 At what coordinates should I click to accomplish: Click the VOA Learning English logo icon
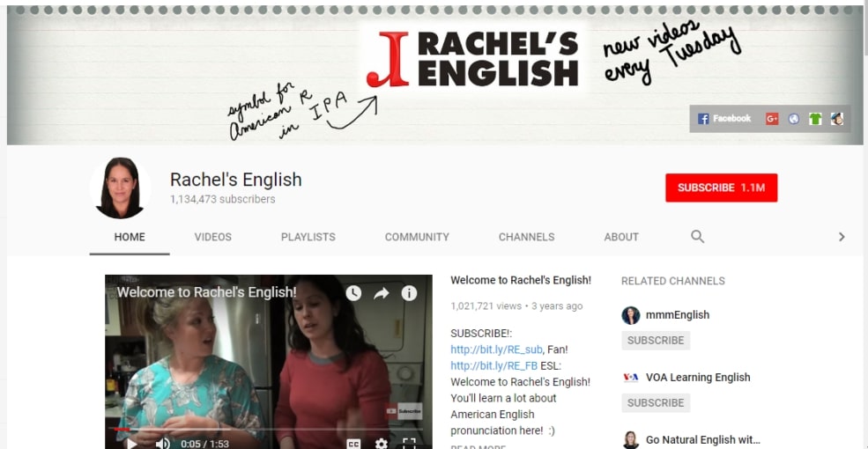631,378
